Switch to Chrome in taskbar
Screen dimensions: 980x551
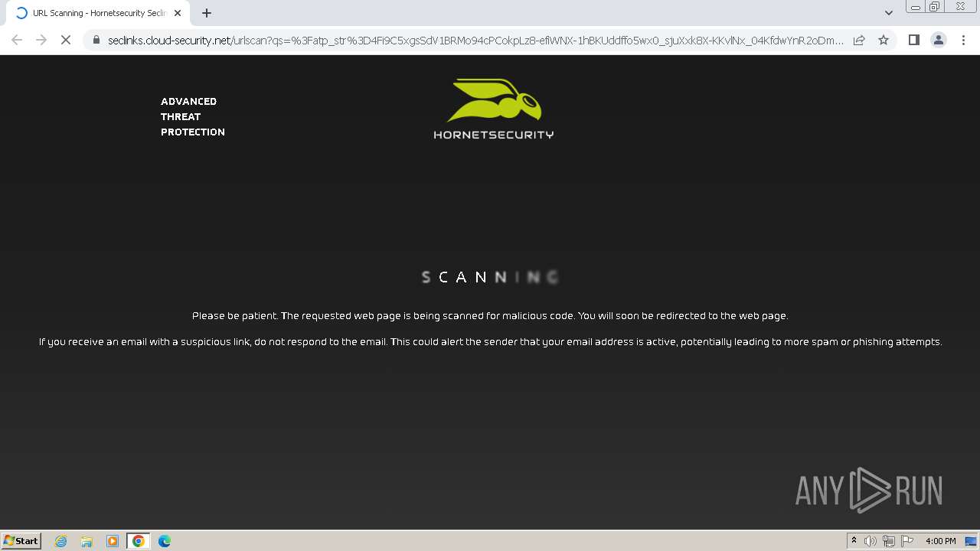[139, 541]
